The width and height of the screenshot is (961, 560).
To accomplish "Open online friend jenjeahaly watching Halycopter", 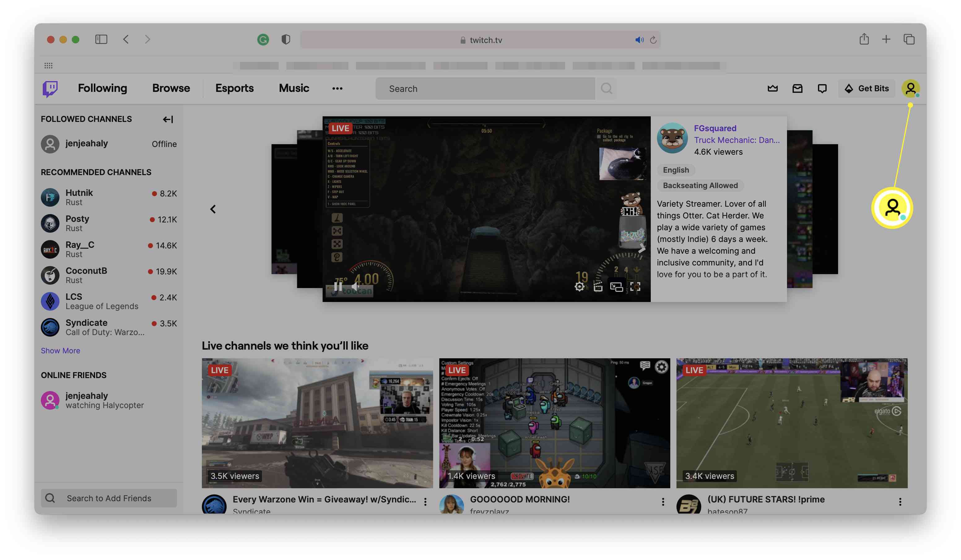I will [x=109, y=400].
